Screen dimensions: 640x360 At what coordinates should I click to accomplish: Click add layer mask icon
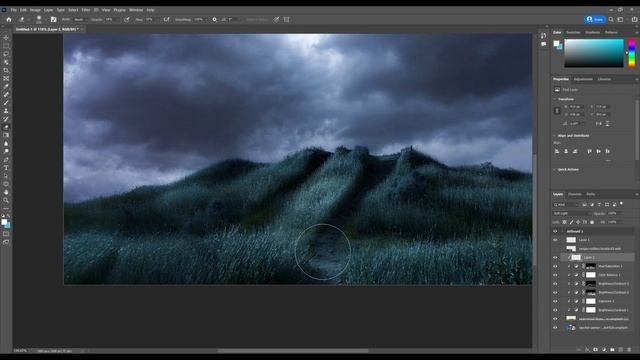(595, 350)
